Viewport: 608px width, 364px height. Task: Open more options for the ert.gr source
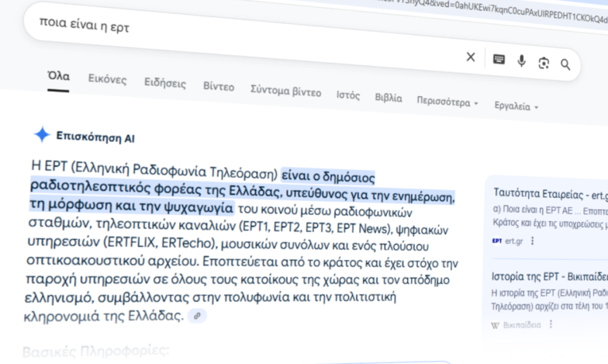click(x=533, y=241)
